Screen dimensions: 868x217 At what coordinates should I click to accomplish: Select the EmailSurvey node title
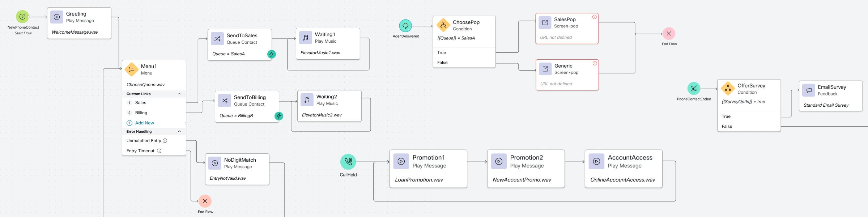(832, 87)
